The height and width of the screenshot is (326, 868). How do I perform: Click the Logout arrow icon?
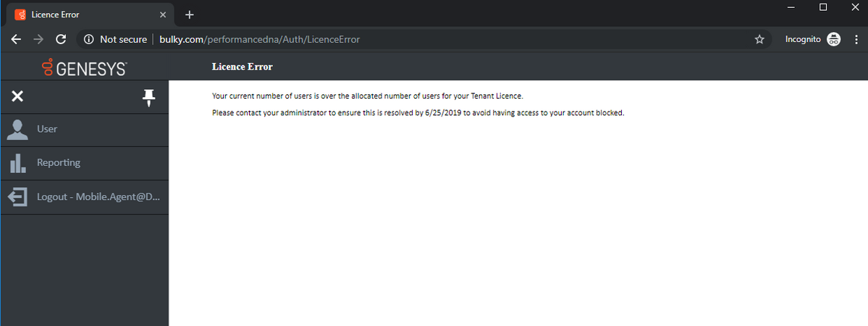(17, 197)
